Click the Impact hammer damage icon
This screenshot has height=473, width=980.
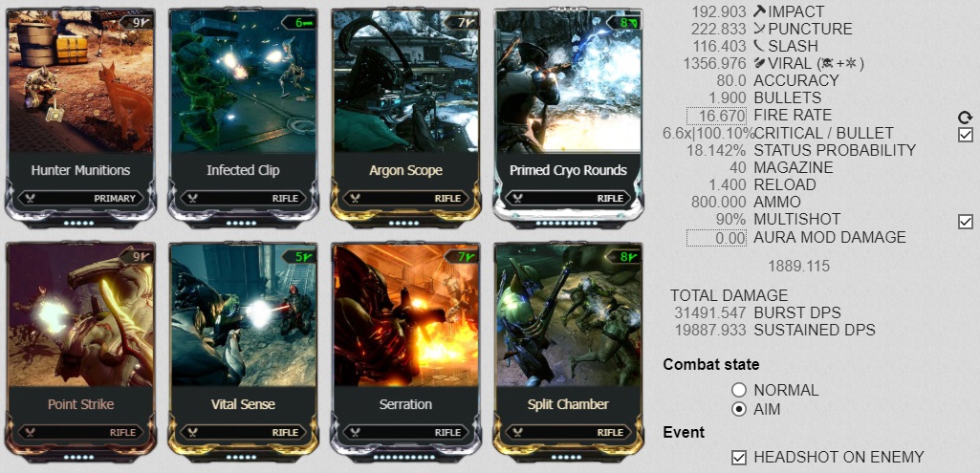click(759, 11)
